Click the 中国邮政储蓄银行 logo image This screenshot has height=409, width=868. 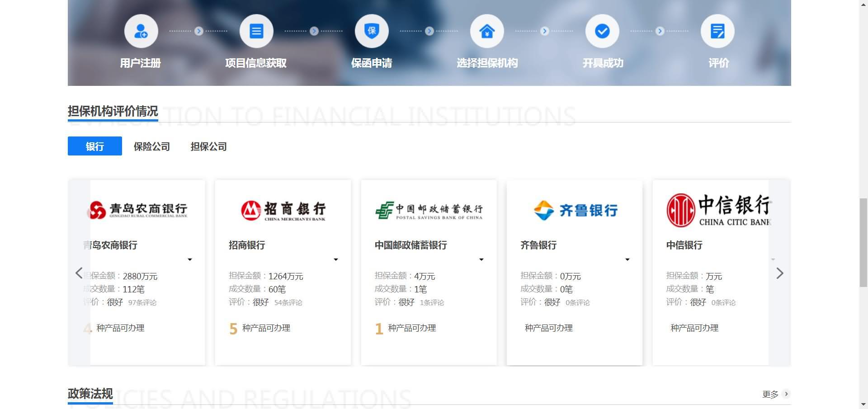click(x=429, y=211)
